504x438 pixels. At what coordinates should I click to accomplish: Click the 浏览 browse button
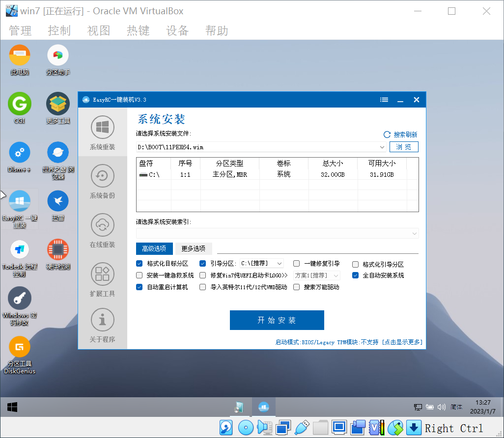[404, 147]
